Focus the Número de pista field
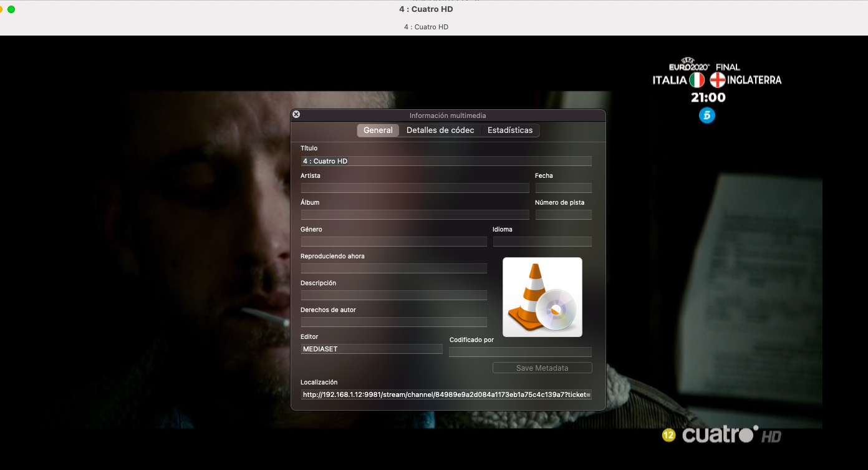Viewport: 868px width, 470px height. pos(563,215)
